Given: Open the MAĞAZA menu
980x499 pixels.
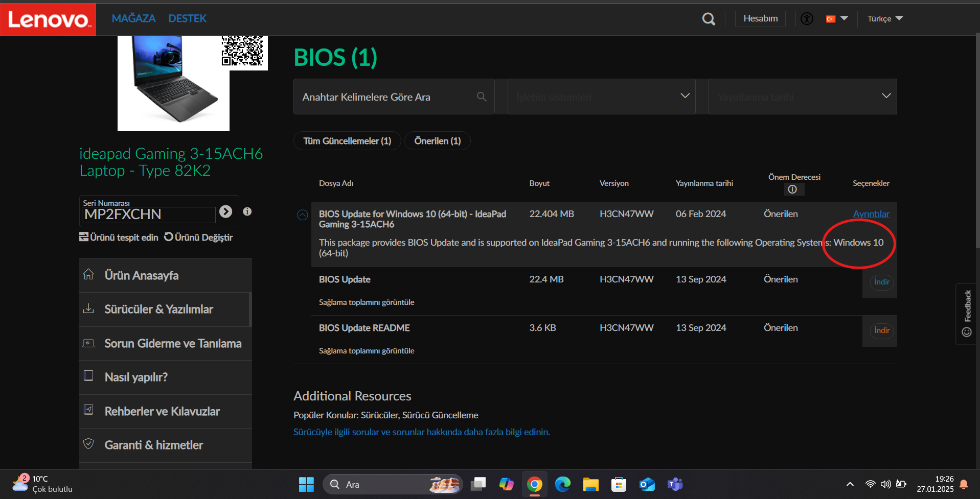Looking at the screenshot, I should click(x=133, y=18).
